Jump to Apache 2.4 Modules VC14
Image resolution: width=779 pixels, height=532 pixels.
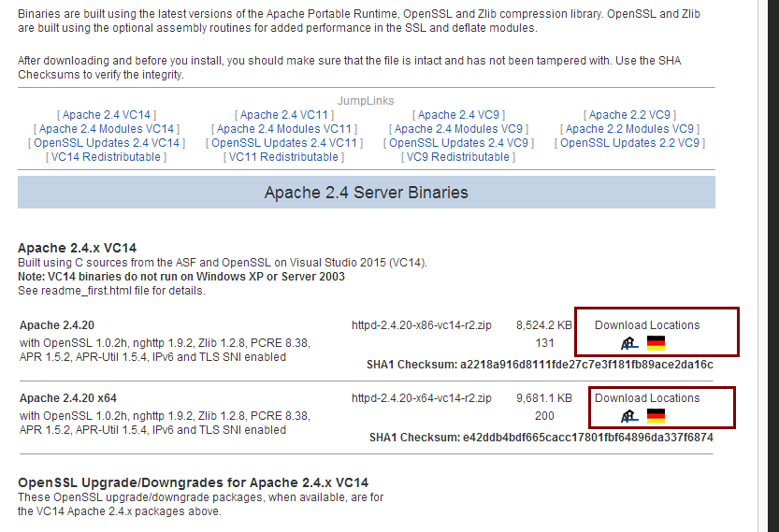pyautogui.click(x=107, y=129)
